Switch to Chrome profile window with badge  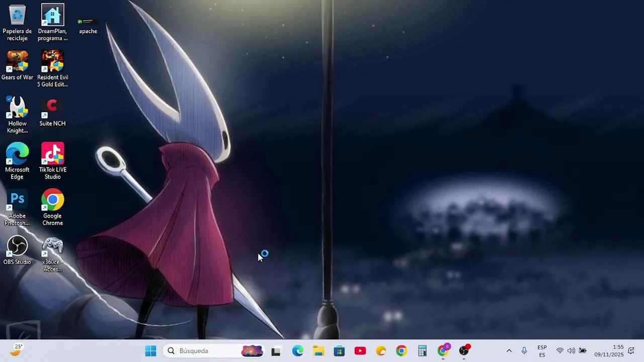[443, 351]
